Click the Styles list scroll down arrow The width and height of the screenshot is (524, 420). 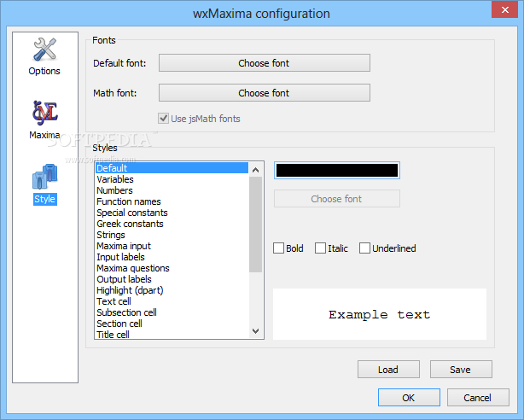[x=256, y=331]
